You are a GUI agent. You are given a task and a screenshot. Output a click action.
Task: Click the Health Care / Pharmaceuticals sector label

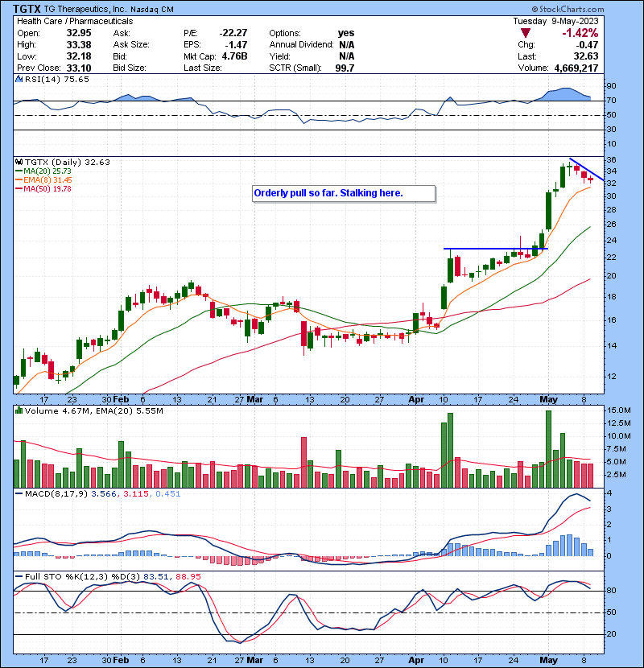point(75,21)
